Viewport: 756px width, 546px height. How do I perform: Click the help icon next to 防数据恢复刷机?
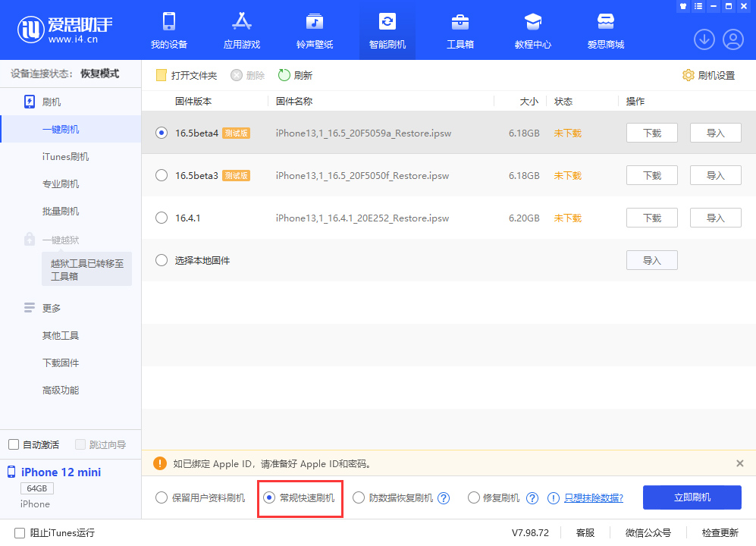(x=444, y=497)
